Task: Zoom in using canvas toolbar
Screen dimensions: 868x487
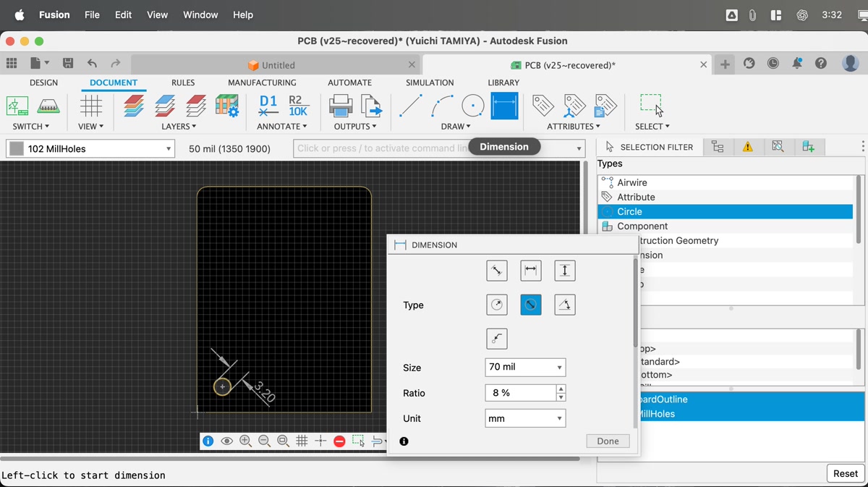Action: pyautogui.click(x=245, y=441)
